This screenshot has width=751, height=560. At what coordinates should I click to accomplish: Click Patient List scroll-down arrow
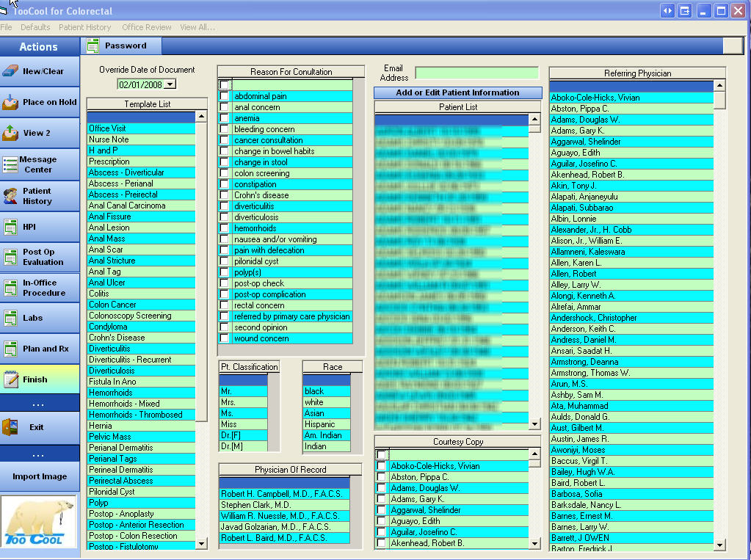[535, 424]
